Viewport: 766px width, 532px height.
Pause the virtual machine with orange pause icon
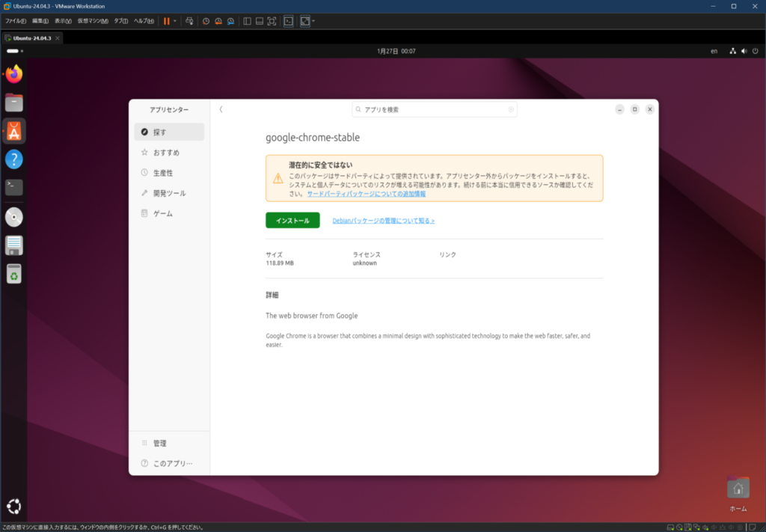tap(167, 21)
